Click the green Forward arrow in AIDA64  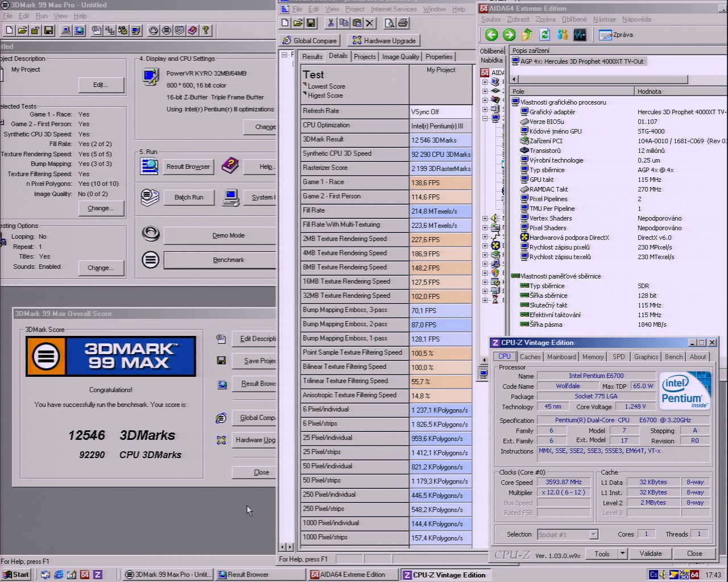tap(509, 35)
